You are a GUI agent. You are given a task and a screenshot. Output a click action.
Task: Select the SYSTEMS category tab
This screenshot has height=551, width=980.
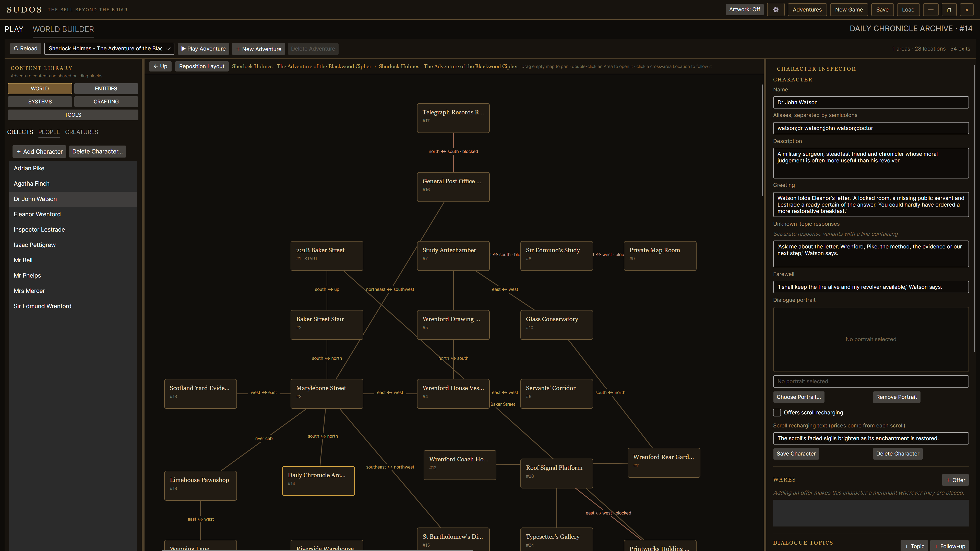pos(40,102)
